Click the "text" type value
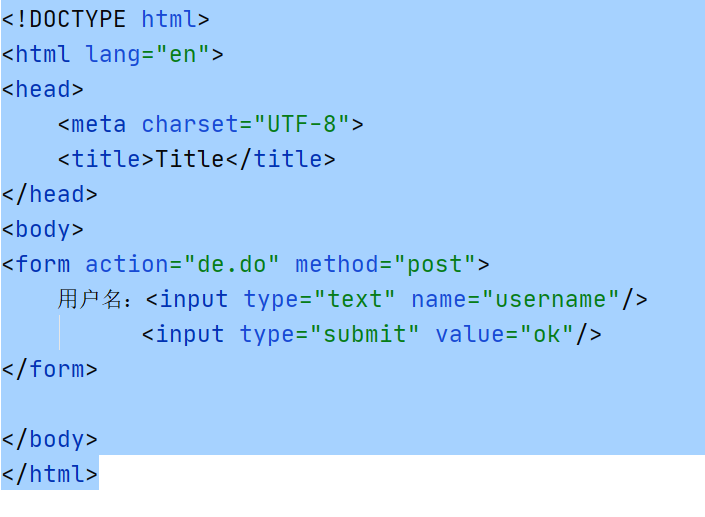 [355, 299]
